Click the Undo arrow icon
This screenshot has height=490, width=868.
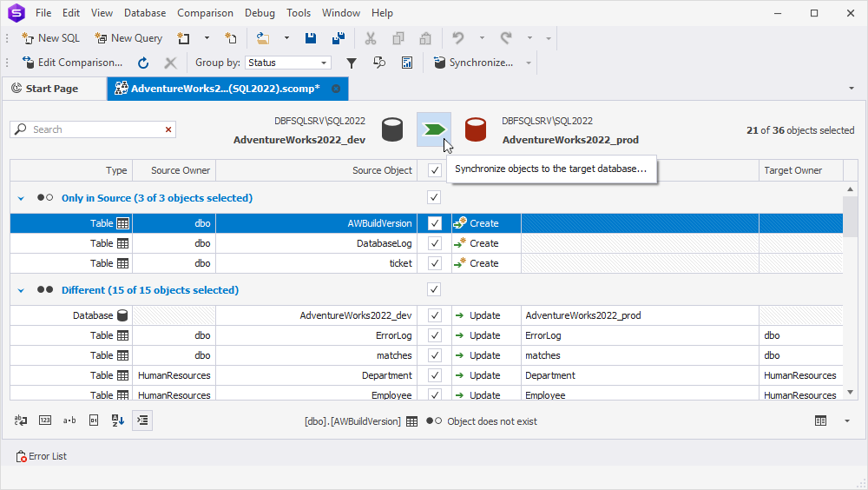[457, 38]
